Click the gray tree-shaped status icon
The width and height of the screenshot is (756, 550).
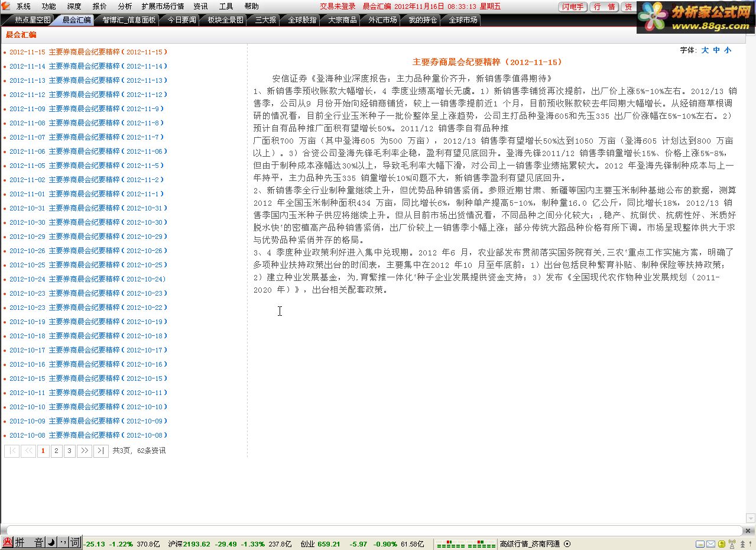742,544
